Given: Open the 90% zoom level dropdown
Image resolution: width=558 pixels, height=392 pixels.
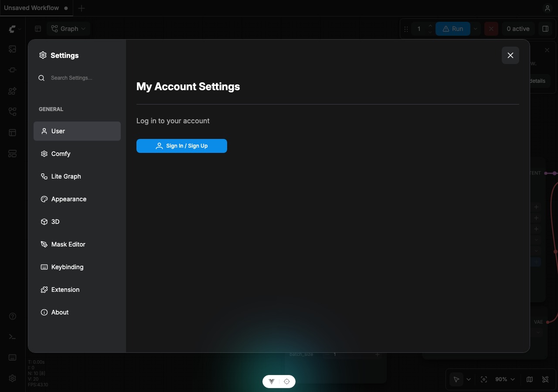Looking at the screenshot, I should (505, 379).
